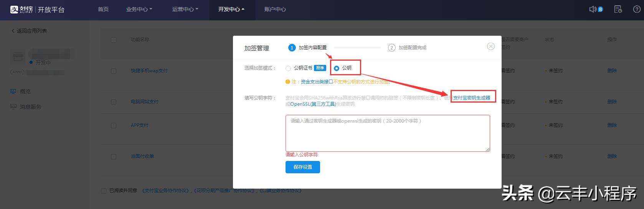644x209 pixels.
Task: Click 删除 for 快捷手机wap支付 row
Action: pos(612,71)
